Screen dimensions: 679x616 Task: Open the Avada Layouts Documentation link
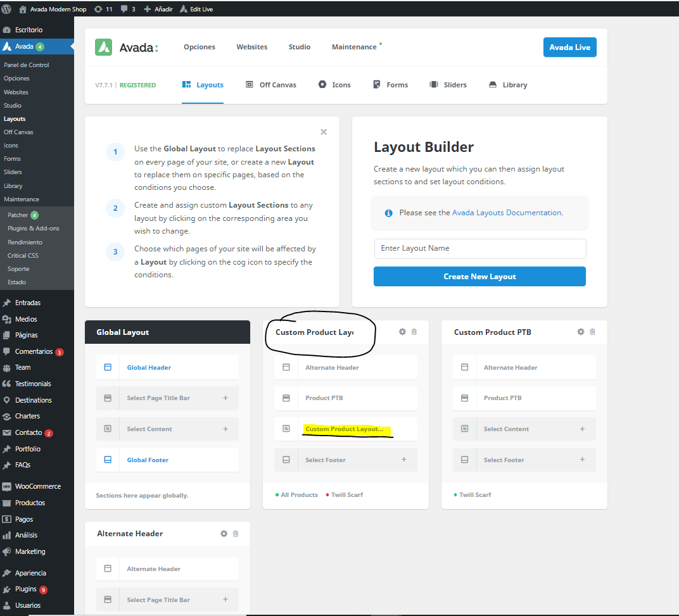pos(507,213)
